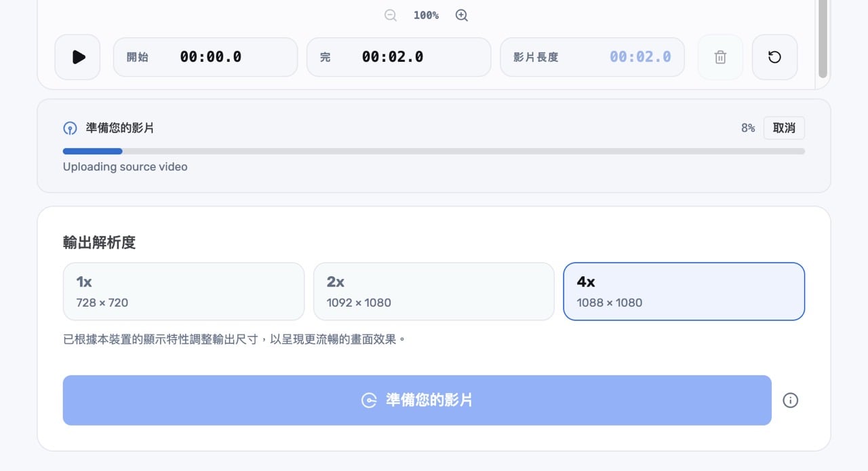This screenshot has width=868, height=471.
Task: Edit the start time 00:00.0 field
Action: click(x=205, y=57)
